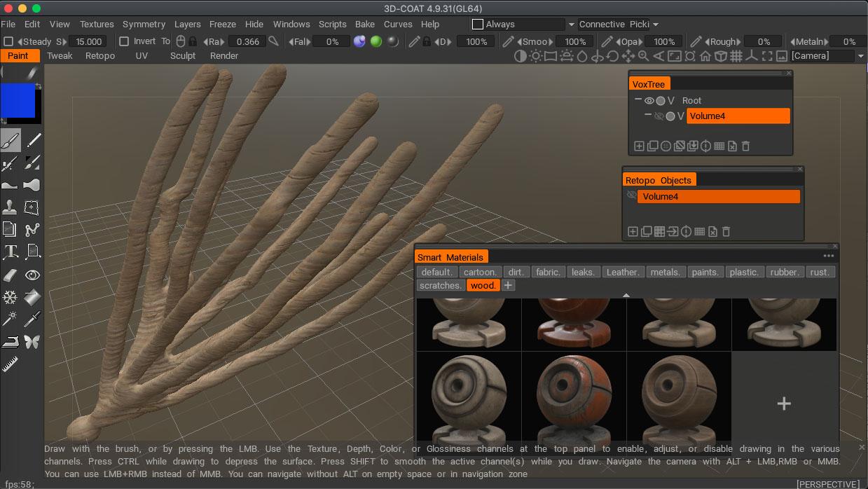
Task: Enable the Invert checkbox
Action: coord(123,41)
